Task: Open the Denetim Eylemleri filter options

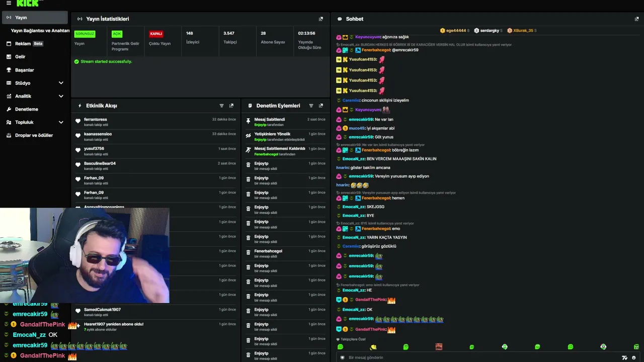Action: pos(311,106)
